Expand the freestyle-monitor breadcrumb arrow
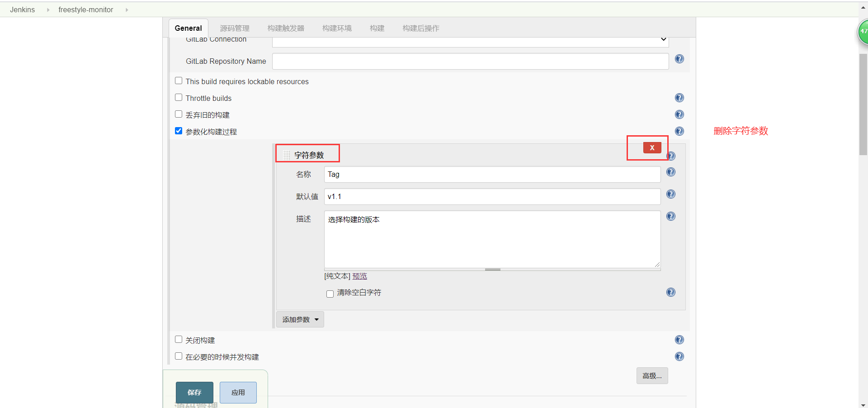This screenshot has width=868, height=408. (x=127, y=10)
